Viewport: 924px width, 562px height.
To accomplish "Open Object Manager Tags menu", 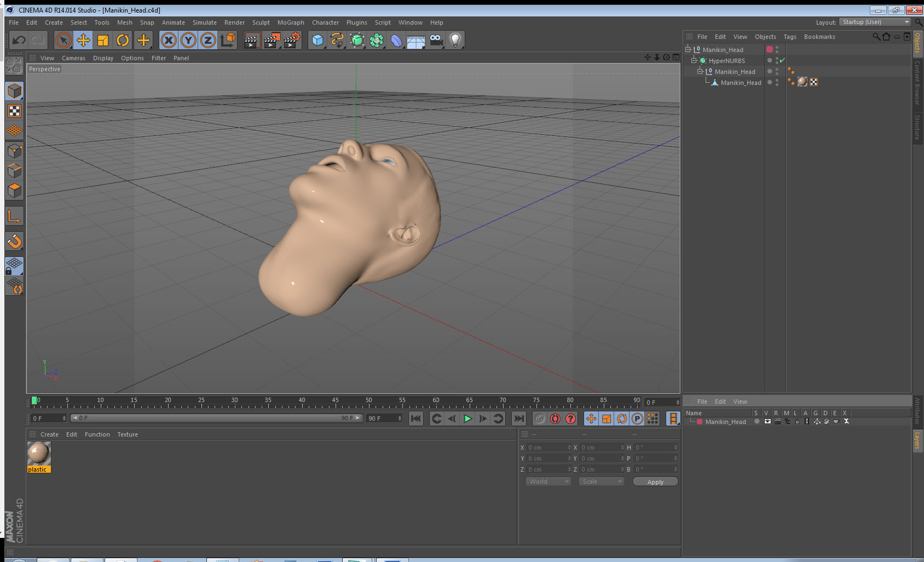I will pos(789,37).
